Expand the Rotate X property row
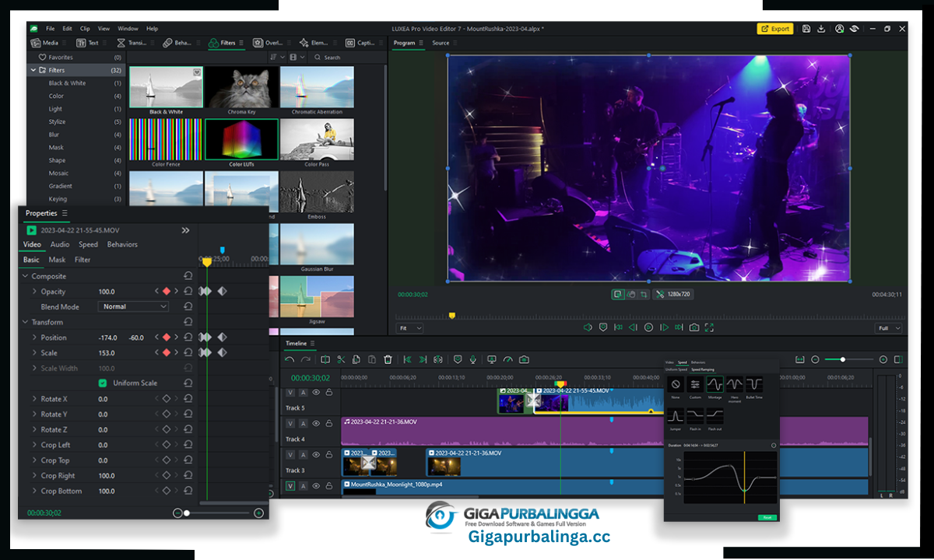Screen dimensions: 934x560 click(x=34, y=399)
